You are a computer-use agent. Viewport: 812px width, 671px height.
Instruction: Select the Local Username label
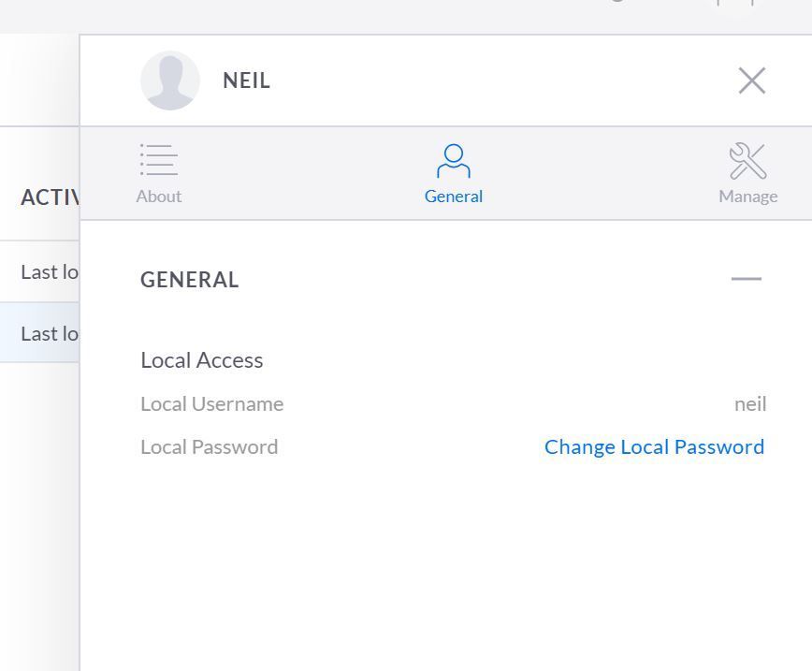[x=211, y=404]
